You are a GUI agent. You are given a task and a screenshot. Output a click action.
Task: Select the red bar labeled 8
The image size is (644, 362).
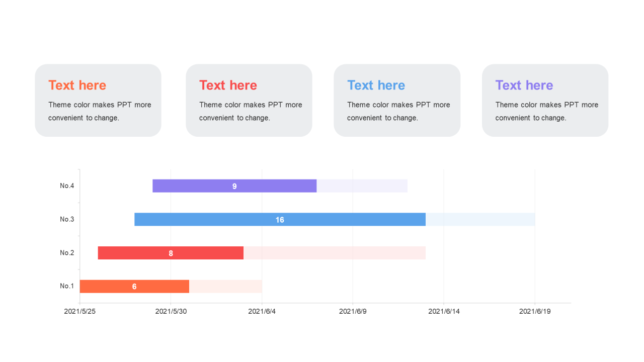click(x=171, y=253)
